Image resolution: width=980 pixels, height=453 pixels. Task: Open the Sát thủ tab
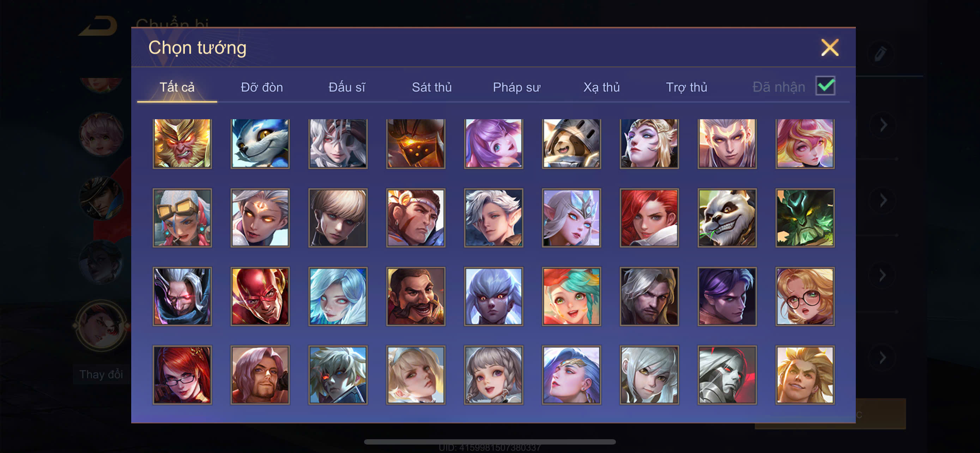(x=432, y=87)
